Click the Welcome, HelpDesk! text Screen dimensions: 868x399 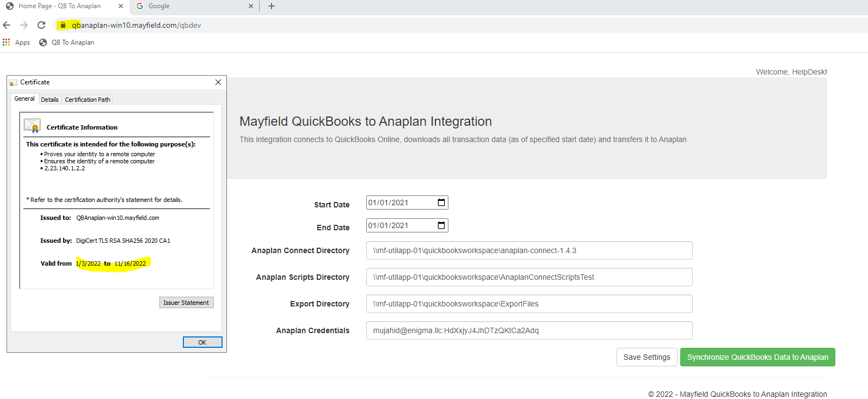[791, 72]
